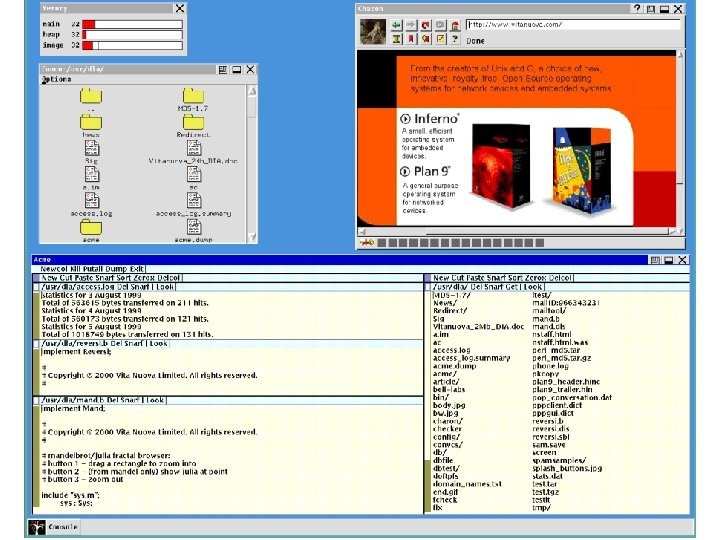720x540 pixels.
Task: Select the access.log file icon in file manager
Action: click(x=91, y=201)
